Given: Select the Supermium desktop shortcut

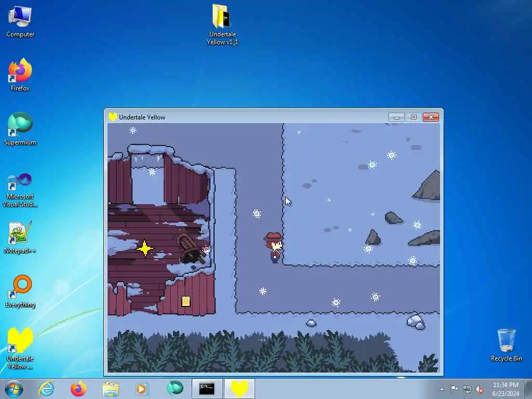Looking at the screenshot, I should pos(20,129).
